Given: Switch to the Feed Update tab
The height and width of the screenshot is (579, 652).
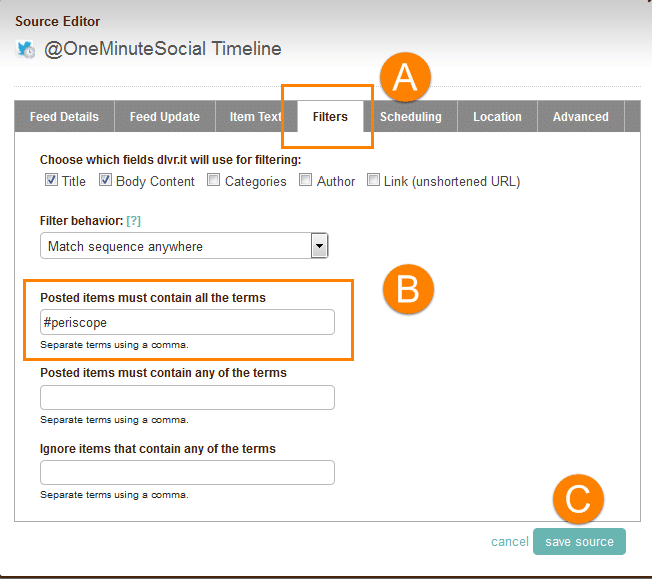Looking at the screenshot, I should coord(165,116).
